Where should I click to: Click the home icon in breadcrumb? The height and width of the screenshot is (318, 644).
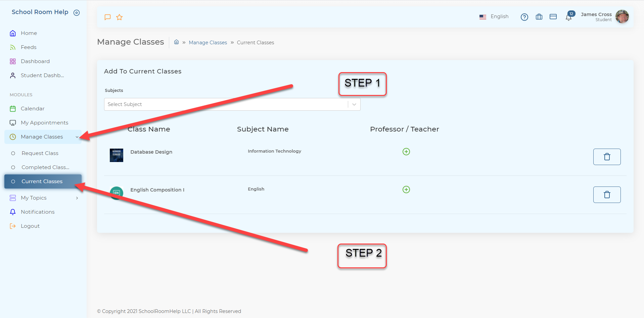click(176, 42)
